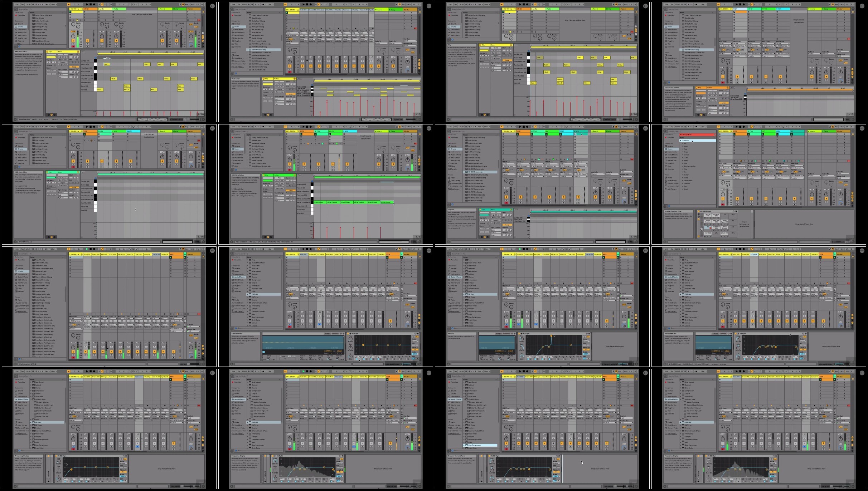Open the thumbnail whose info box reads Device Title Bar
The height and width of the screenshot is (491, 868).
click(759, 306)
